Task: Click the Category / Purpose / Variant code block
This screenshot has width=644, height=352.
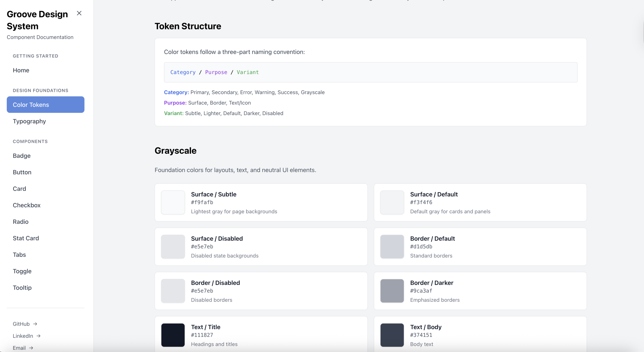Action: (370, 72)
